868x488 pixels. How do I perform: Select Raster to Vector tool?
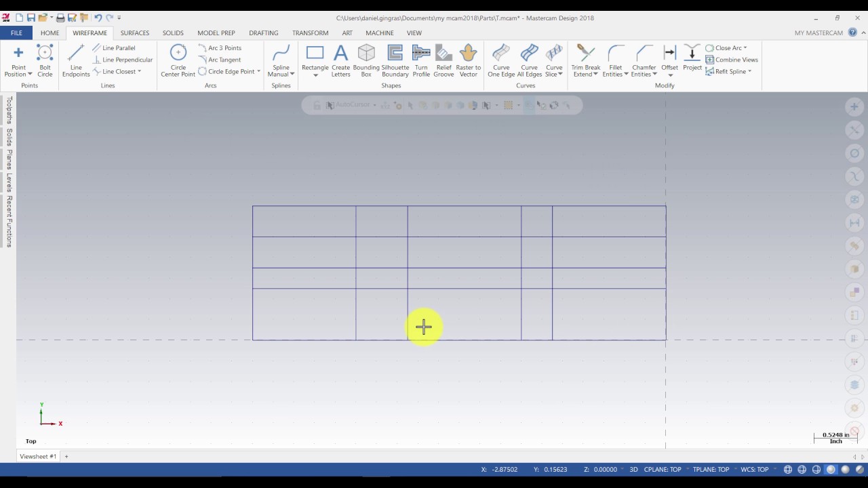point(468,60)
